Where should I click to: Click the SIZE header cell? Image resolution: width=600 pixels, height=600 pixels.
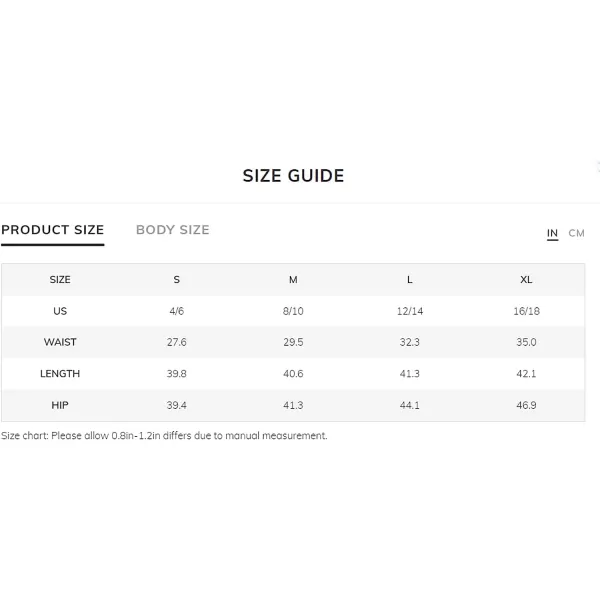pyautogui.click(x=60, y=280)
